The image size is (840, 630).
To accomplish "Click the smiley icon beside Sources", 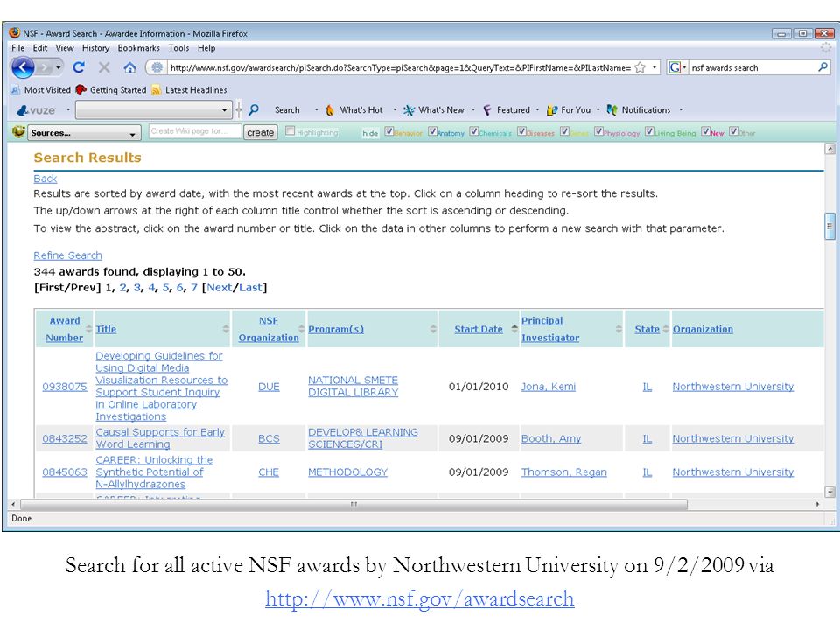I will coord(18,131).
